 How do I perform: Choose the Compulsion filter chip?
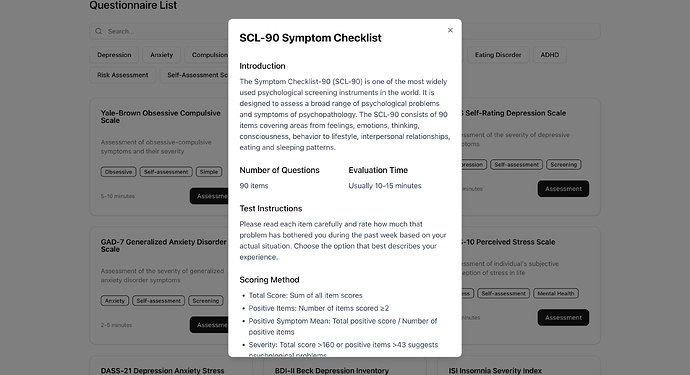(x=206, y=55)
